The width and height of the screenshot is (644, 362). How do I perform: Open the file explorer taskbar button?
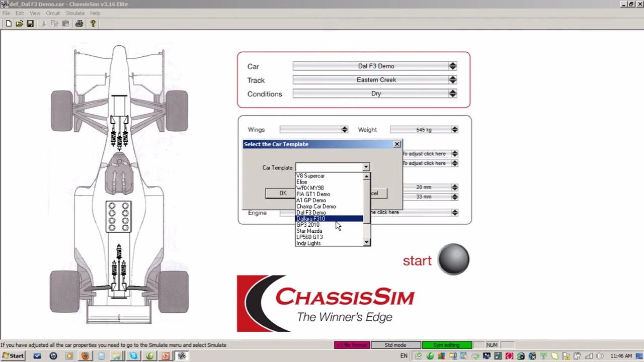pyautogui.click(x=117, y=356)
